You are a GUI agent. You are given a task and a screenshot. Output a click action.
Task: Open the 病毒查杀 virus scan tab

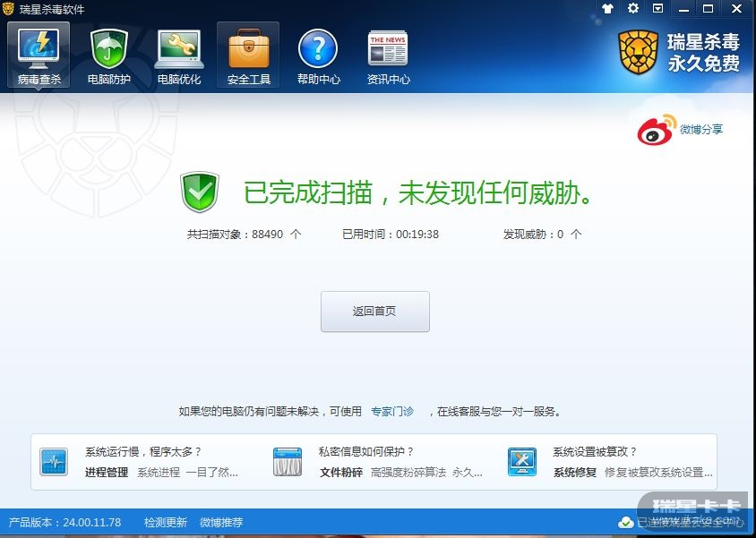(39, 55)
